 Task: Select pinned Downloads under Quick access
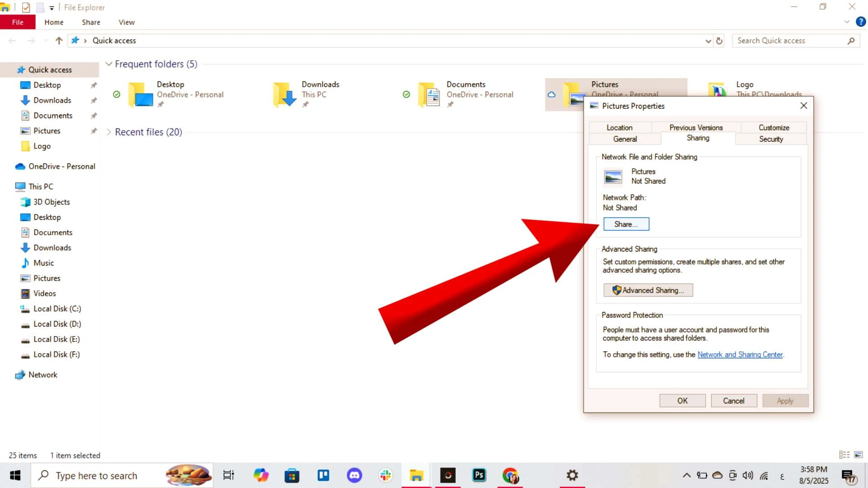(52, 100)
